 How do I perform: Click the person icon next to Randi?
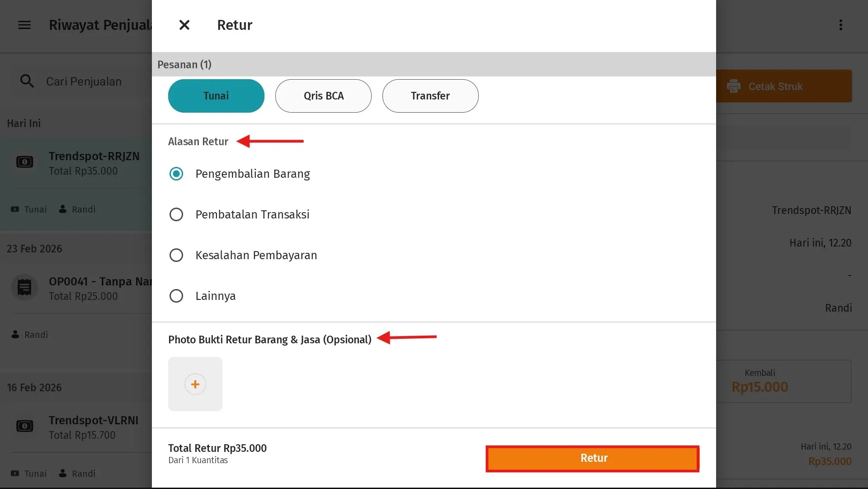click(x=62, y=209)
